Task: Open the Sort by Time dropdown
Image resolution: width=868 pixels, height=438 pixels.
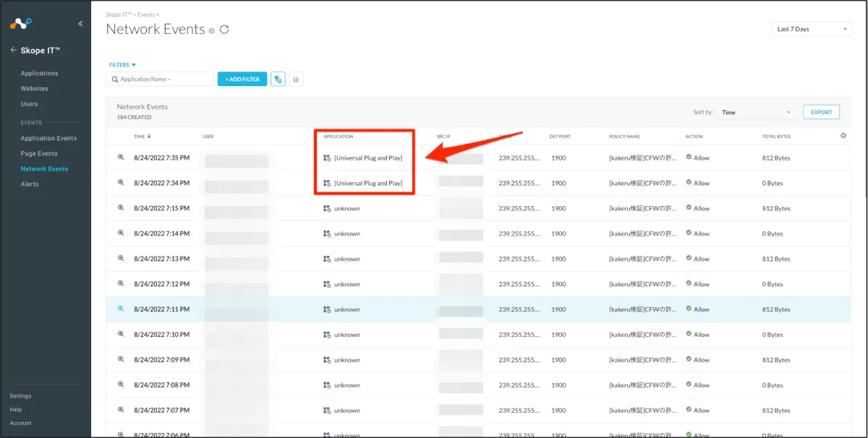Action: click(x=757, y=112)
